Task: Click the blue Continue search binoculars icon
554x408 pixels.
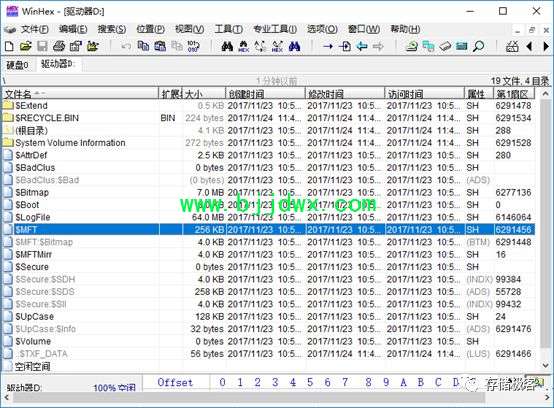Action: click(294, 46)
